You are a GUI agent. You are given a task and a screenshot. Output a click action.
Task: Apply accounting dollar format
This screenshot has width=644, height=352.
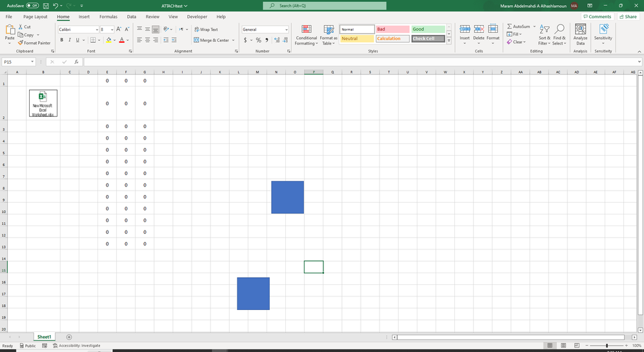245,40
